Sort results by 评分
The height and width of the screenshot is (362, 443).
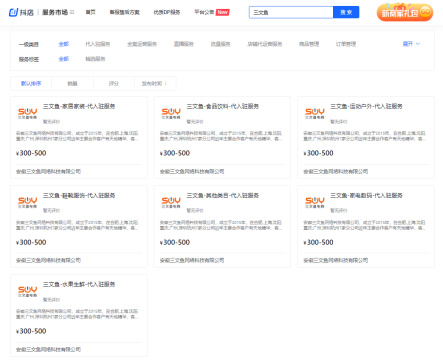coord(114,84)
